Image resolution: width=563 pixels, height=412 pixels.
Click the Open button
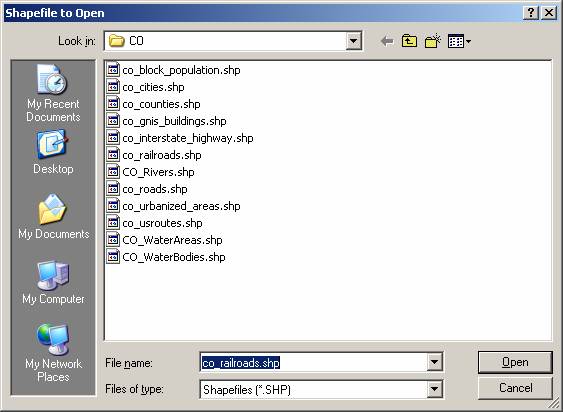(515, 362)
